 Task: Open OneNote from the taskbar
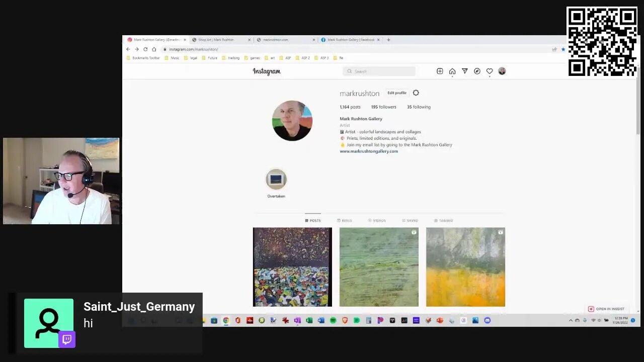click(297, 320)
